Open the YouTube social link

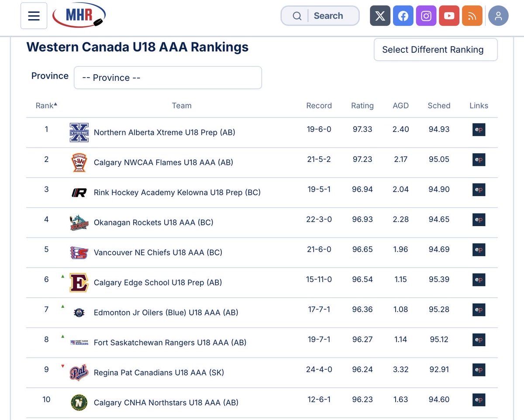point(449,16)
